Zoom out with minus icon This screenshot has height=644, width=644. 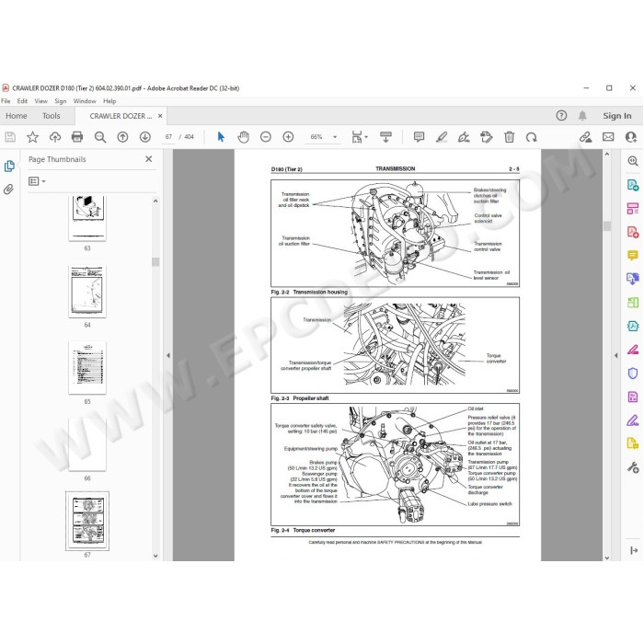[x=266, y=137]
